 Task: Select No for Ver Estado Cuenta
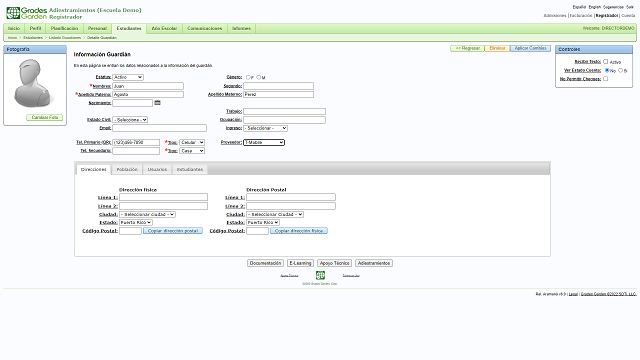click(x=607, y=70)
